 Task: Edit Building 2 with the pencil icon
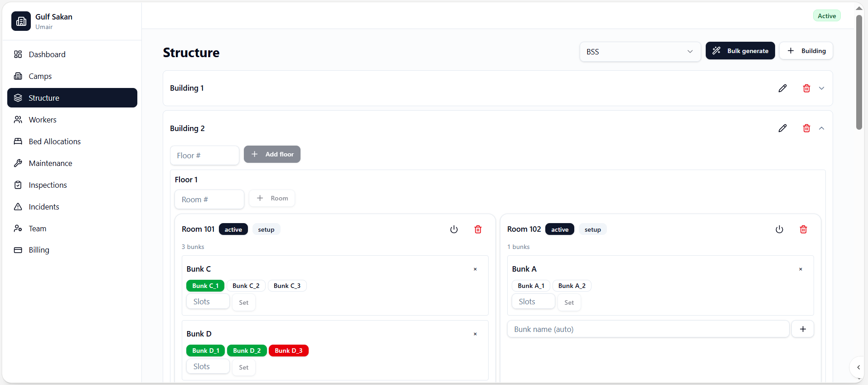(x=783, y=128)
